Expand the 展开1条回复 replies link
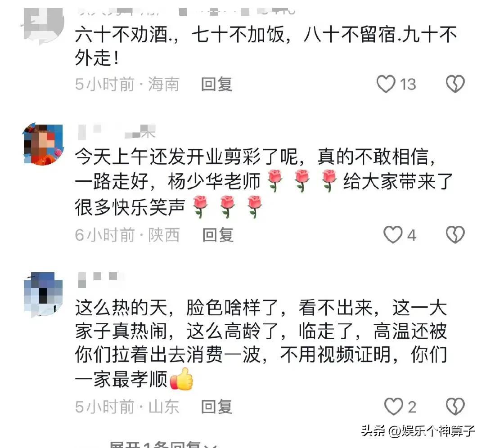The image size is (486, 448). click(x=163, y=445)
